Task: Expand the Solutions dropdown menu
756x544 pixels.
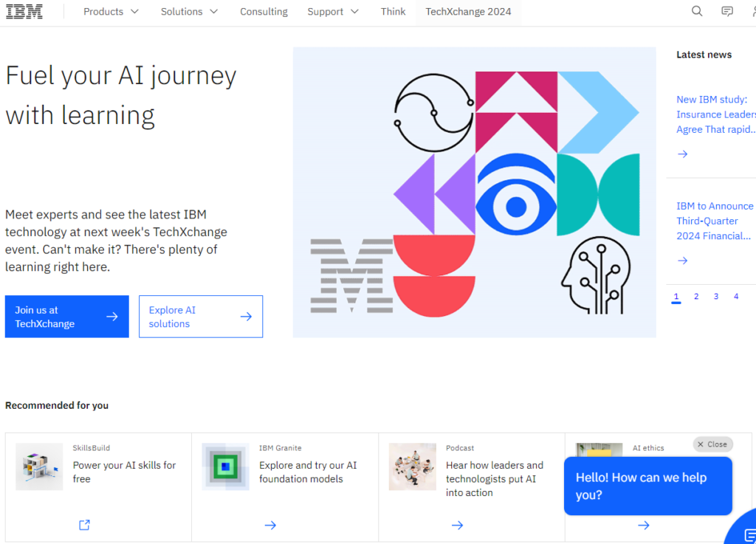Action: click(189, 12)
